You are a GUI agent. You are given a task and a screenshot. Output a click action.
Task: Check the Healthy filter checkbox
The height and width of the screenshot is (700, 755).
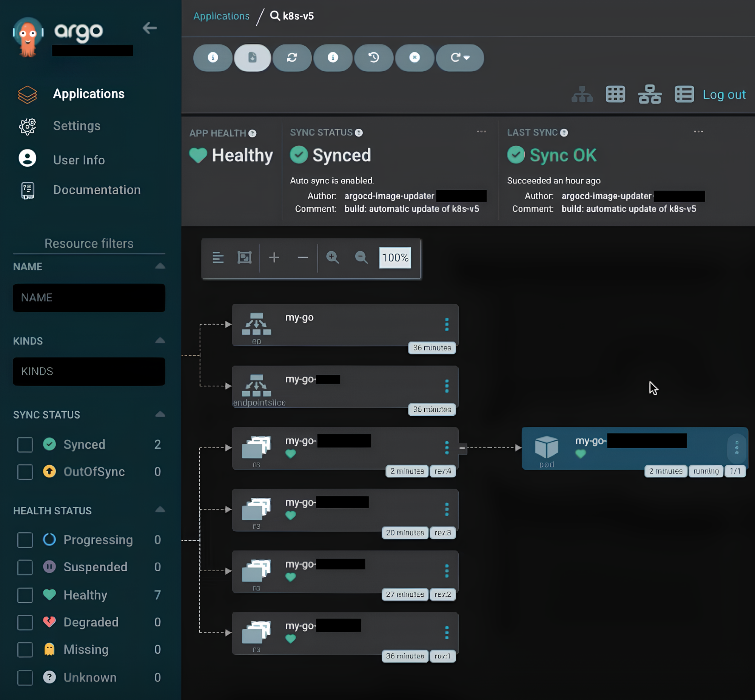click(x=25, y=595)
